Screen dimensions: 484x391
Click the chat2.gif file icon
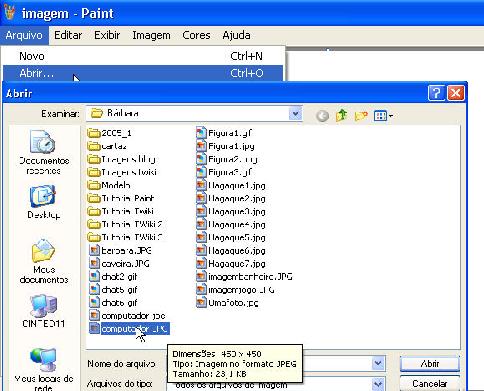click(x=95, y=276)
